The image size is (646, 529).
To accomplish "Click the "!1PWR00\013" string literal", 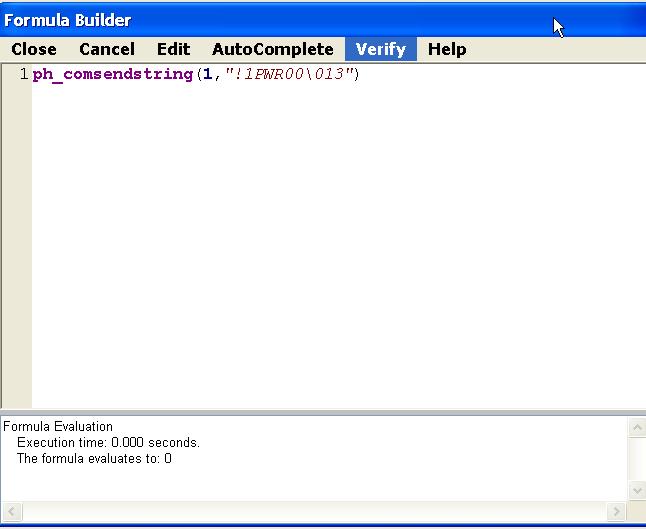I will pos(290,74).
